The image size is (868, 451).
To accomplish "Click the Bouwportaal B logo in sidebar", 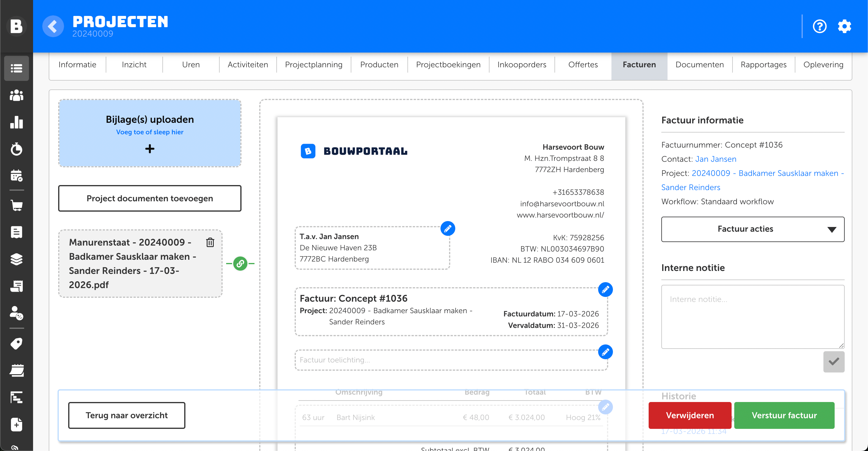I will (x=16, y=26).
